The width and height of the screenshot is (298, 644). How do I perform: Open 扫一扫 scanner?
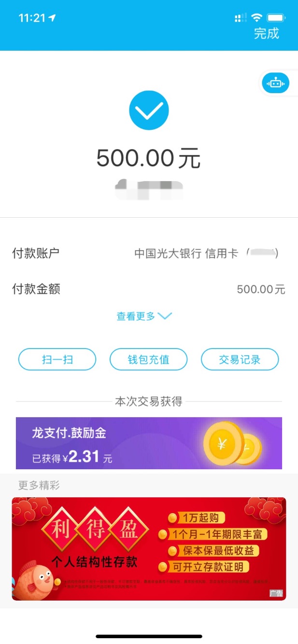[x=57, y=359]
